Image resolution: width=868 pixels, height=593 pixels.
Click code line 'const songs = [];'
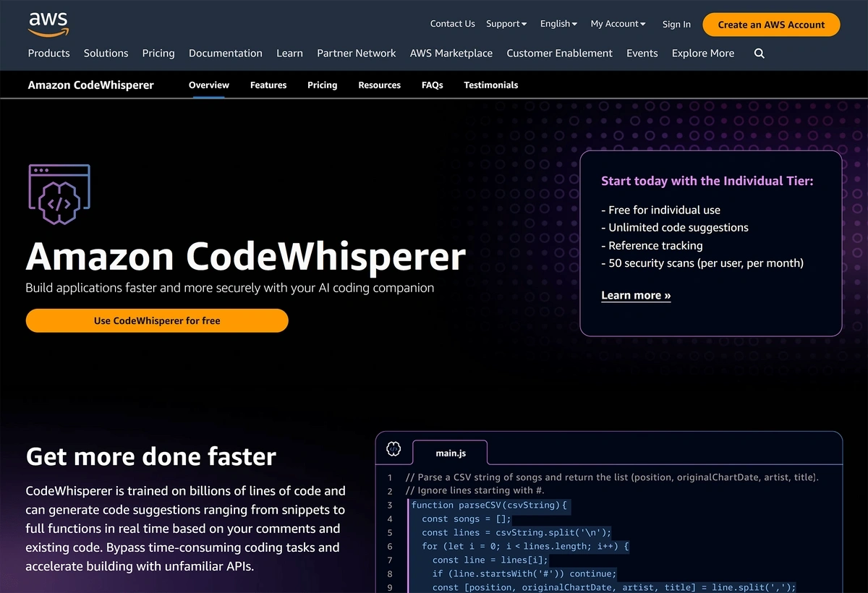(x=467, y=519)
